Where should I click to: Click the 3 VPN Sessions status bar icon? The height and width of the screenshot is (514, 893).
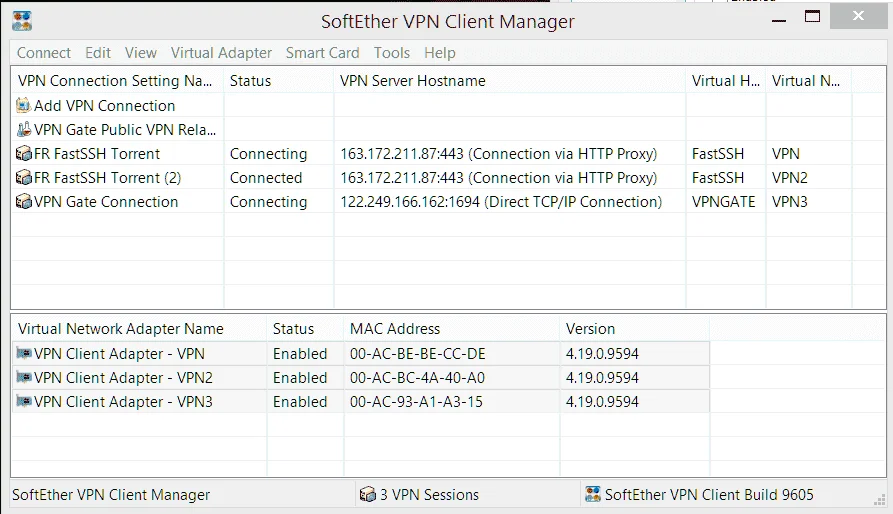(x=368, y=494)
